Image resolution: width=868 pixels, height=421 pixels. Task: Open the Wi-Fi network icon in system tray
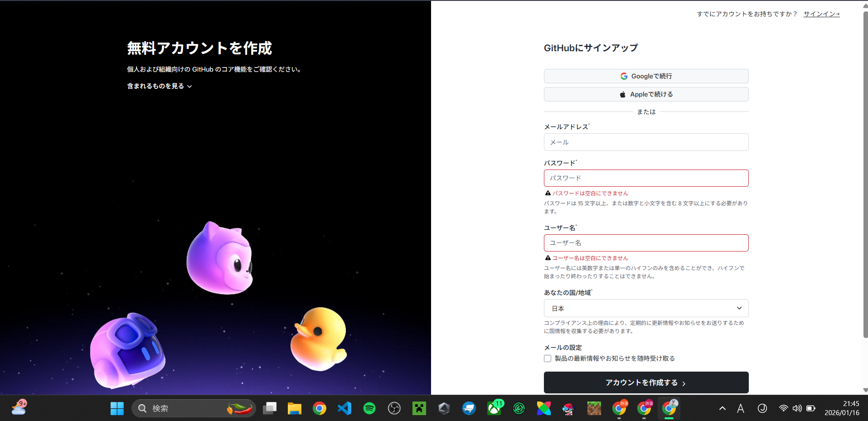pyautogui.click(x=783, y=408)
